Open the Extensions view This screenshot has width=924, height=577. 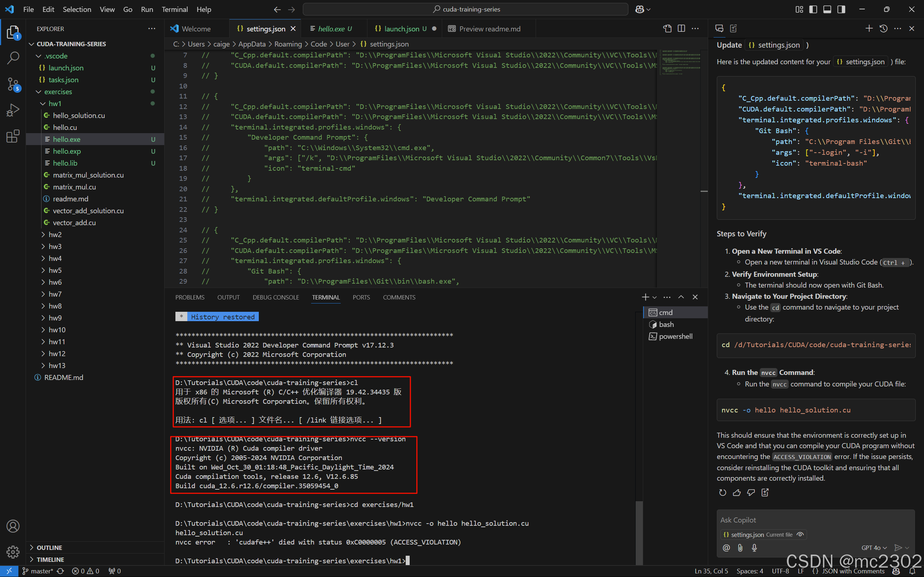coord(13,136)
